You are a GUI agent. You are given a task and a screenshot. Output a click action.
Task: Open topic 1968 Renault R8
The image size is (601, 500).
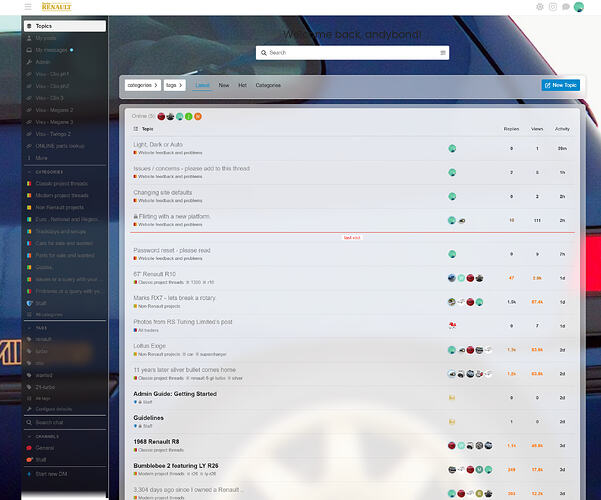[156, 442]
